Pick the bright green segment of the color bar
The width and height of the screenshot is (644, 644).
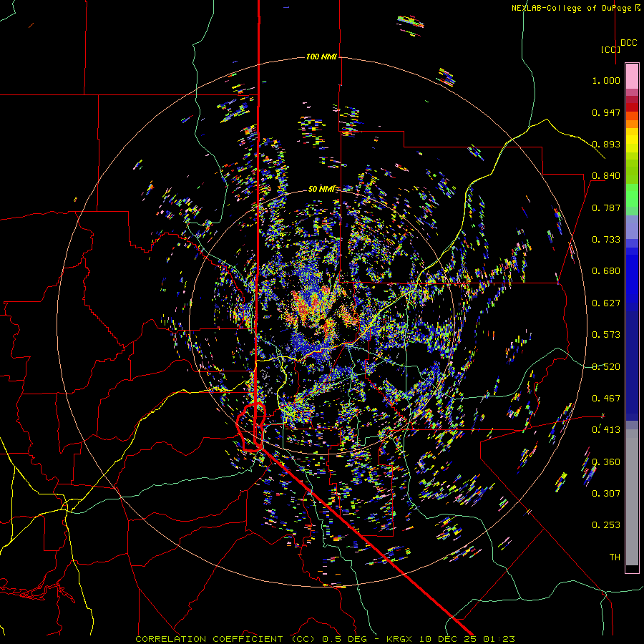coord(632,195)
